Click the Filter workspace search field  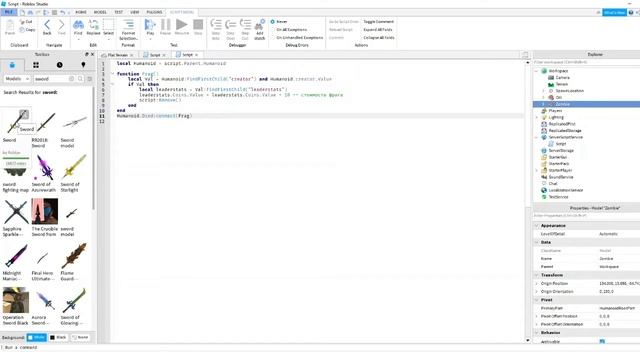(586, 62)
